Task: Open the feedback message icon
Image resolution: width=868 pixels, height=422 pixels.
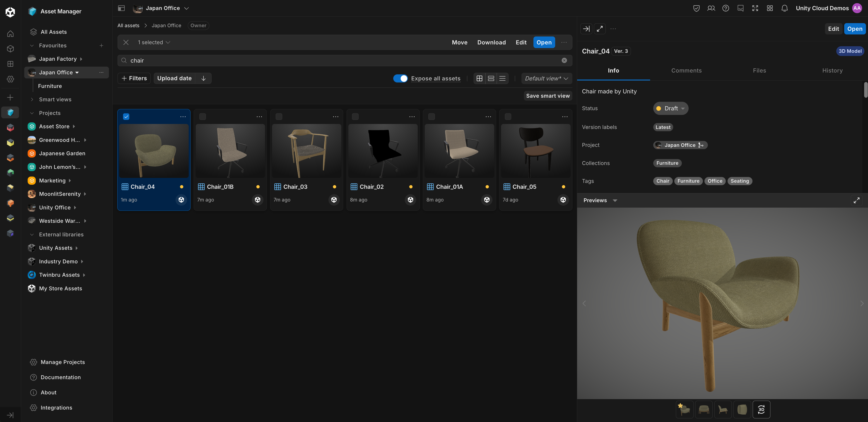Action: (740, 8)
